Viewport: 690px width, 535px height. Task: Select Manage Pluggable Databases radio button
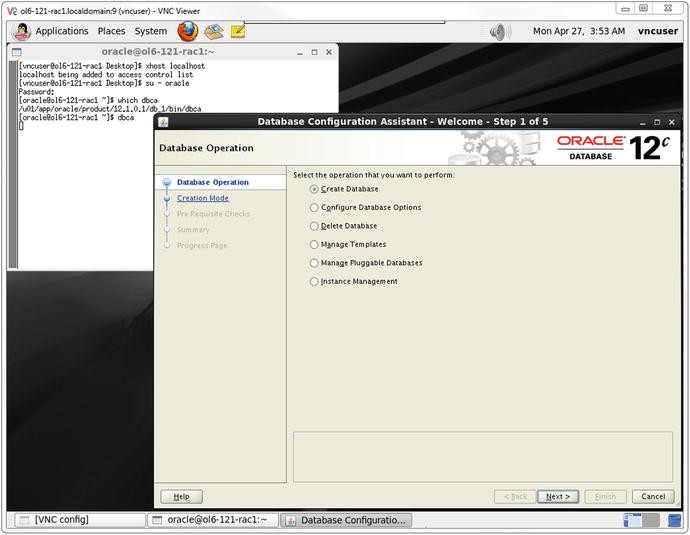click(314, 263)
